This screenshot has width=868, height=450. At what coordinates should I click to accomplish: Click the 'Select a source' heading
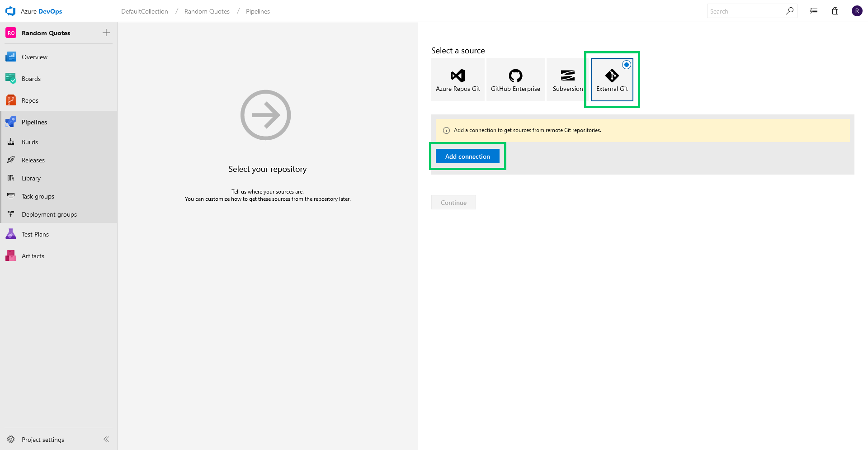point(458,51)
